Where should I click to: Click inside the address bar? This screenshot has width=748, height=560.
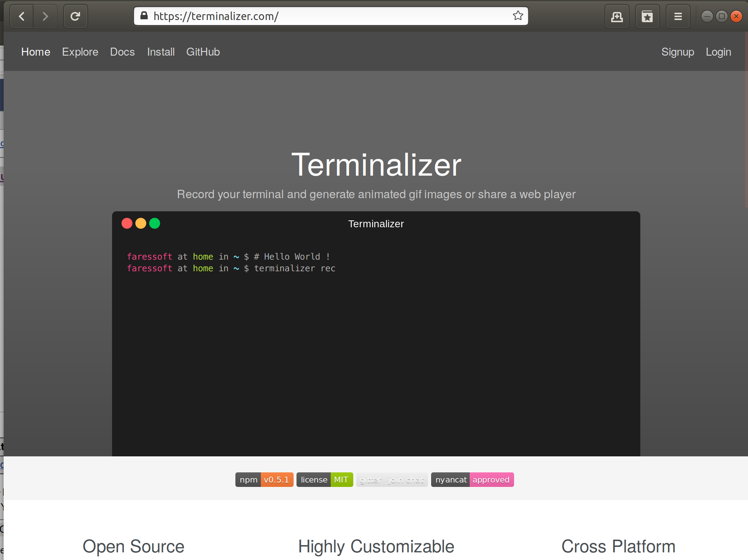pos(327,16)
